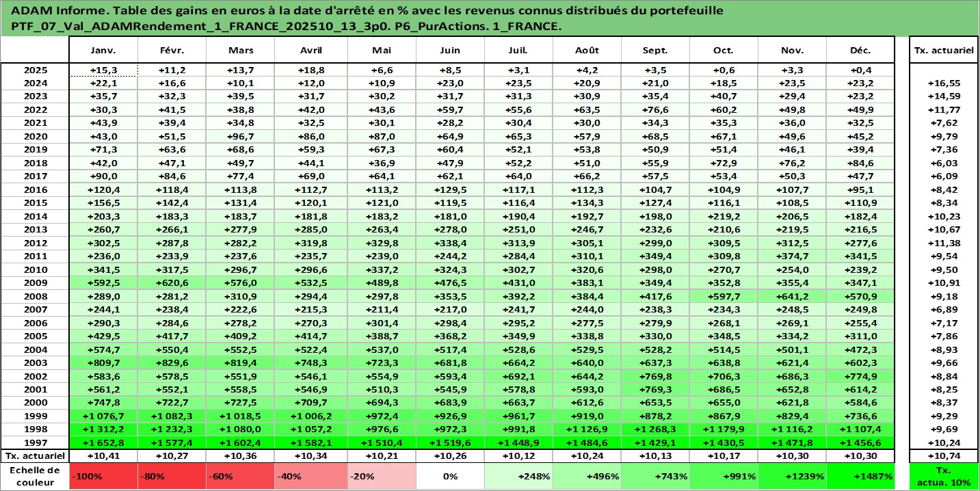
Task: Click the +10,12 July actuarial rate
Action: pyautogui.click(x=518, y=456)
